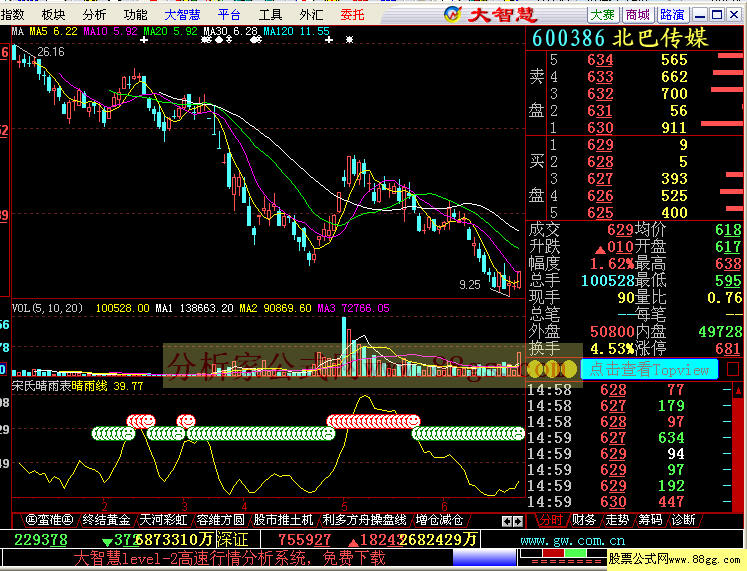Click 点击查看Topview cyan button
747x571 pixels.
pyautogui.click(x=649, y=370)
